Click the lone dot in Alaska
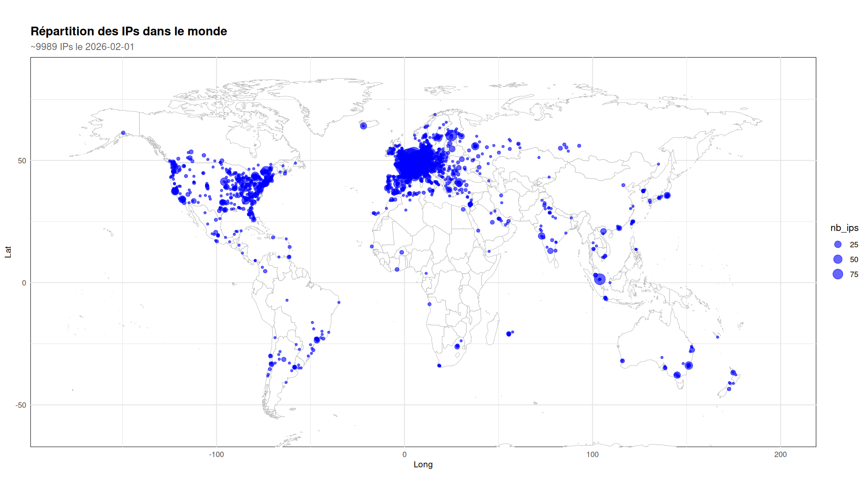The image size is (868, 496). coord(123,133)
